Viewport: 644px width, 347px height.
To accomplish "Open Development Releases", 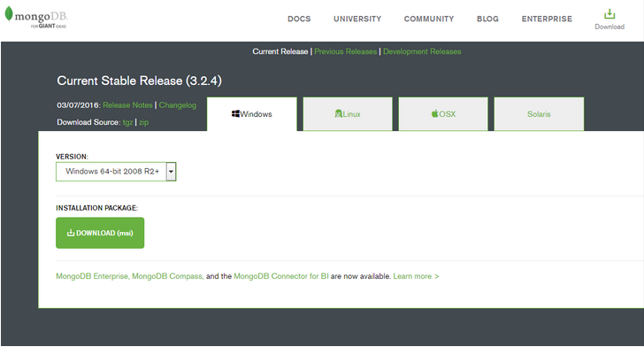I will [x=422, y=51].
